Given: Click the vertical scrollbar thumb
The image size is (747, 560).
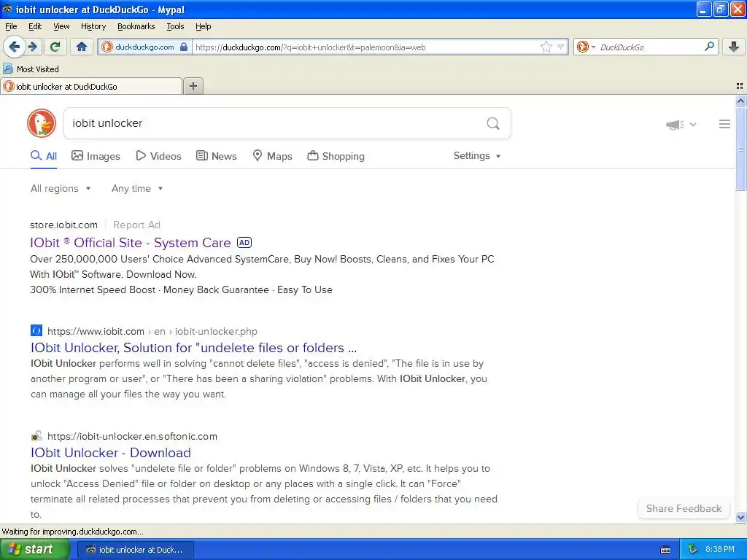Looking at the screenshot, I should point(740,149).
